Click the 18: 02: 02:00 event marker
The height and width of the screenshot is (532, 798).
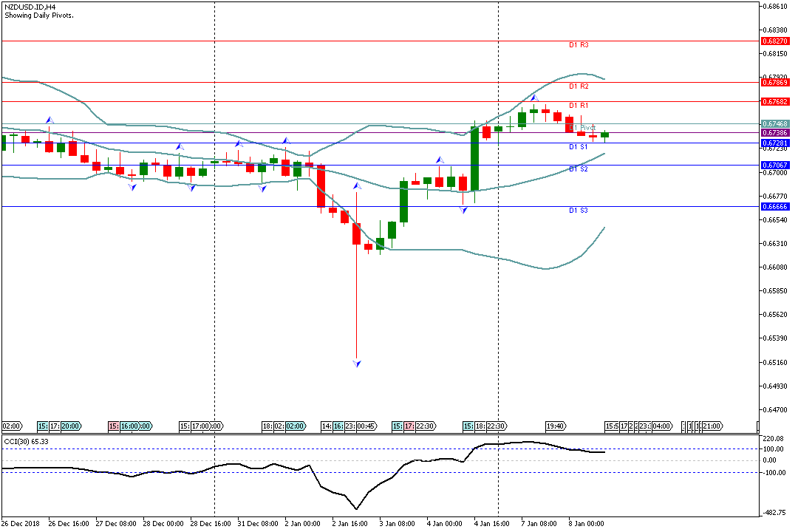click(x=283, y=426)
